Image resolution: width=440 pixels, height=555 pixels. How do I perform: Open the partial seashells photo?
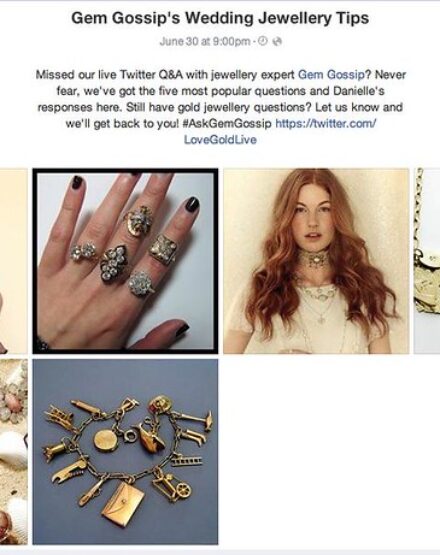point(14,452)
